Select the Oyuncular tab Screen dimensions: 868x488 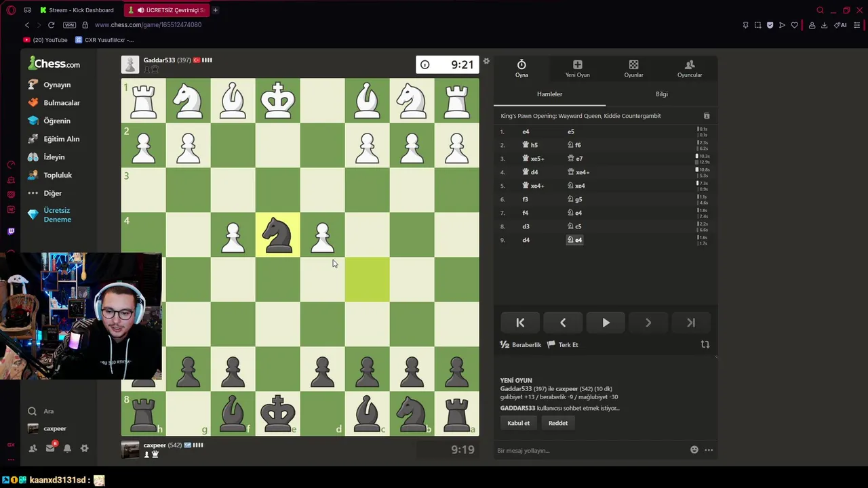tap(690, 68)
